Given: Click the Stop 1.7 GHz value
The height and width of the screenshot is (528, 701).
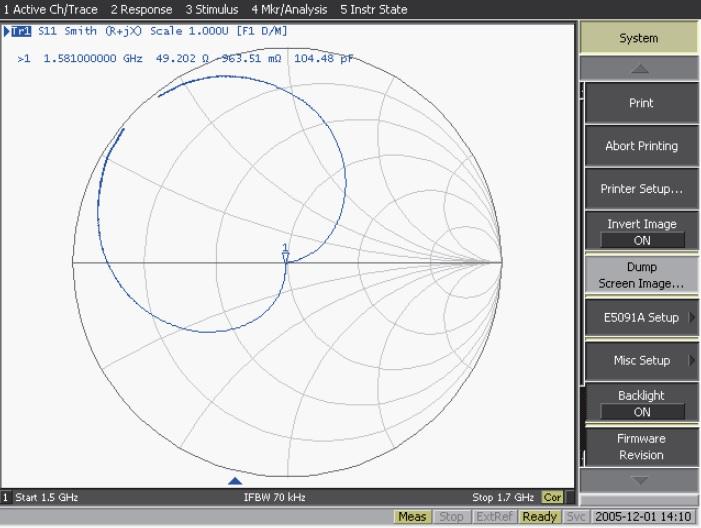Looking at the screenshot, I should pos(503,497).
